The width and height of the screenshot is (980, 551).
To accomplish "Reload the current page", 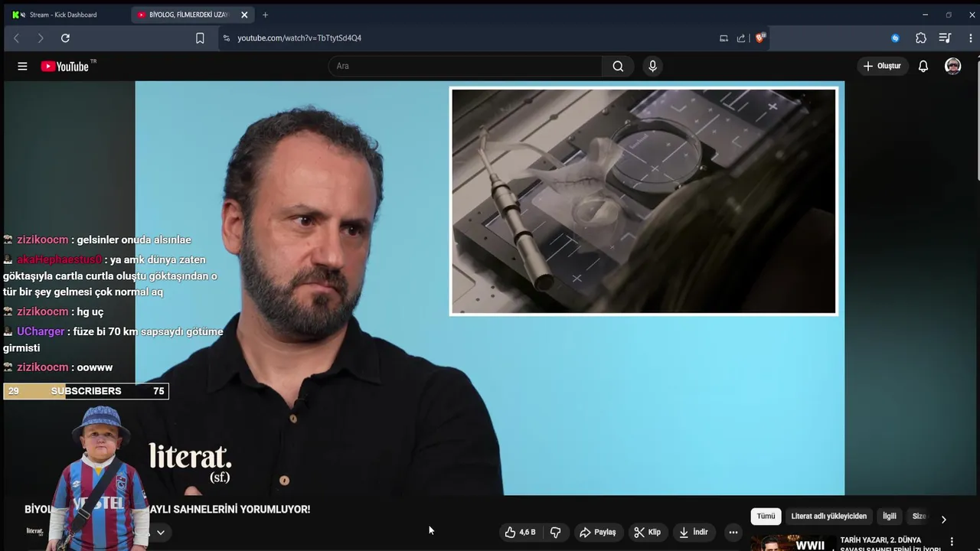I will pos(65,38).
